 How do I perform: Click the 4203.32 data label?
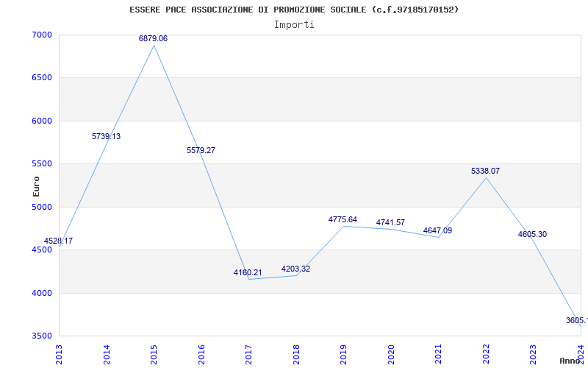(296, 269)
